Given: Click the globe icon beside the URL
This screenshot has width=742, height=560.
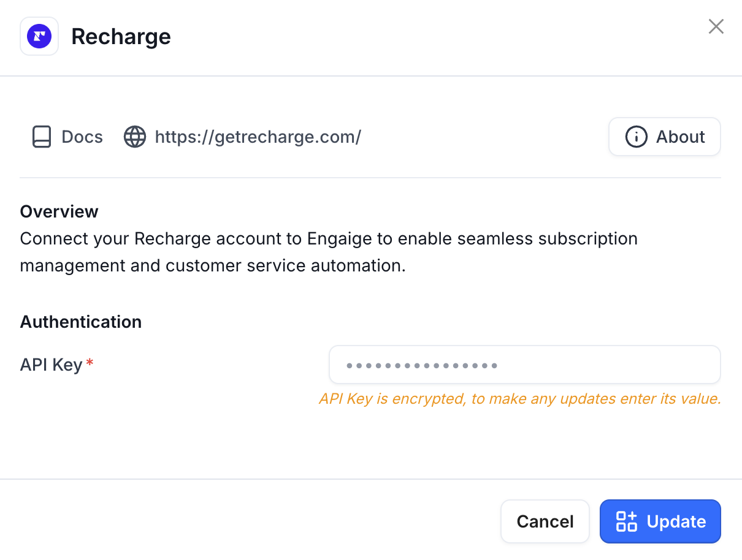Looking at the screenshot, I should pos(135,137).
